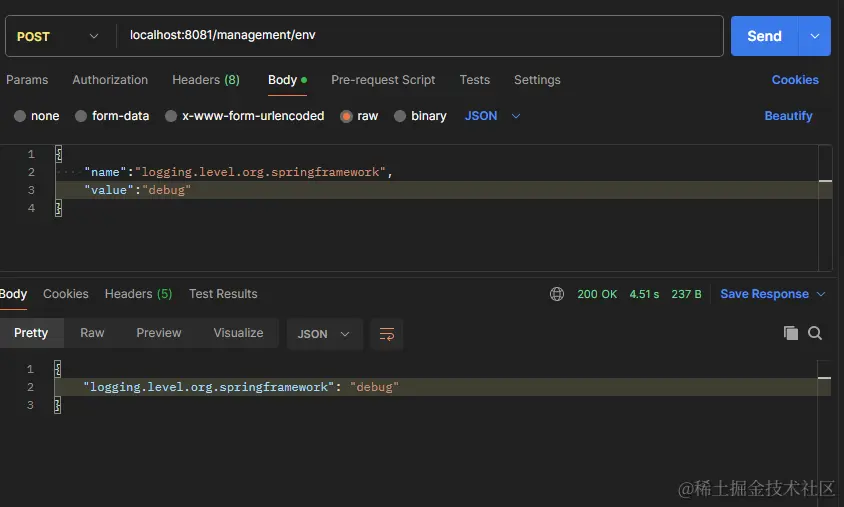The image size is (844, 507).
Task: Select the form-data radio option
Action: pos(81,116)
